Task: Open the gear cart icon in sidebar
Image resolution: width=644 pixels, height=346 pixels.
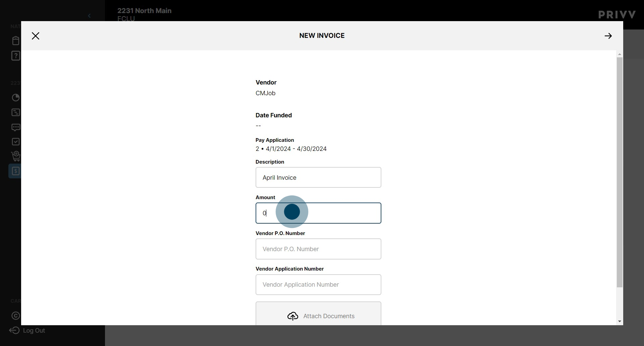Action: point(16,156)
